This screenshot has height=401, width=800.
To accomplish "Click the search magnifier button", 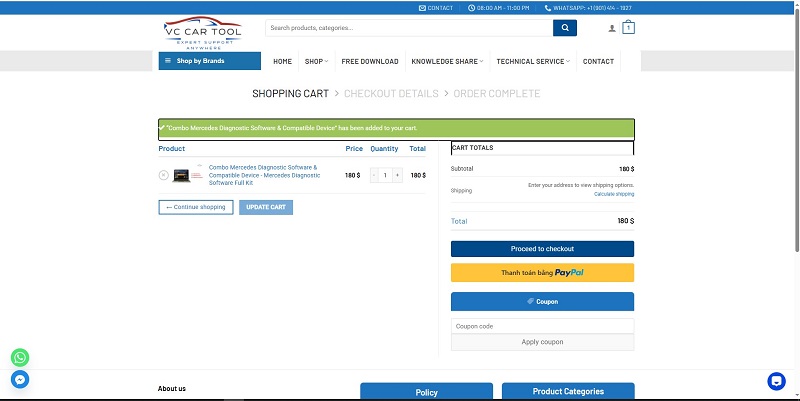I will point(565,28).
